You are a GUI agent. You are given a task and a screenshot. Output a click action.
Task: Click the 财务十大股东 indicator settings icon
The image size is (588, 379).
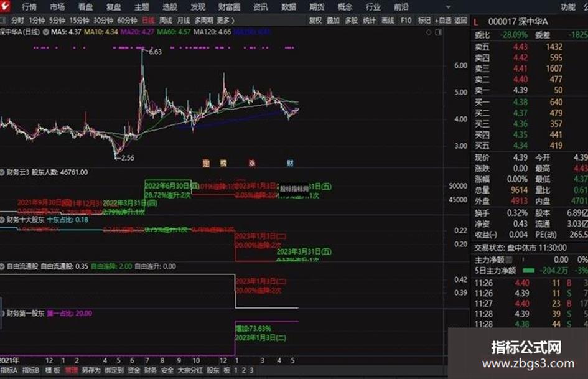(2, 220)
